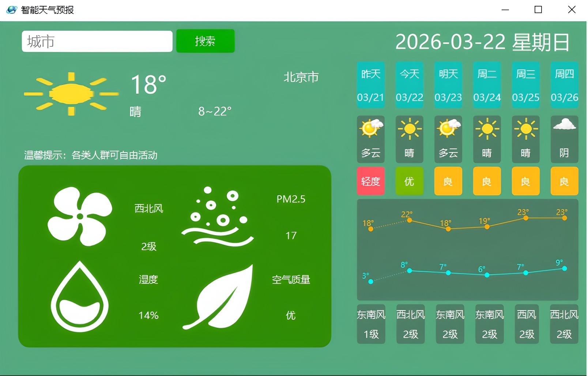This screenshot has height=376, width=588.
Task: Click the city search input field
Action: [97, 41]
